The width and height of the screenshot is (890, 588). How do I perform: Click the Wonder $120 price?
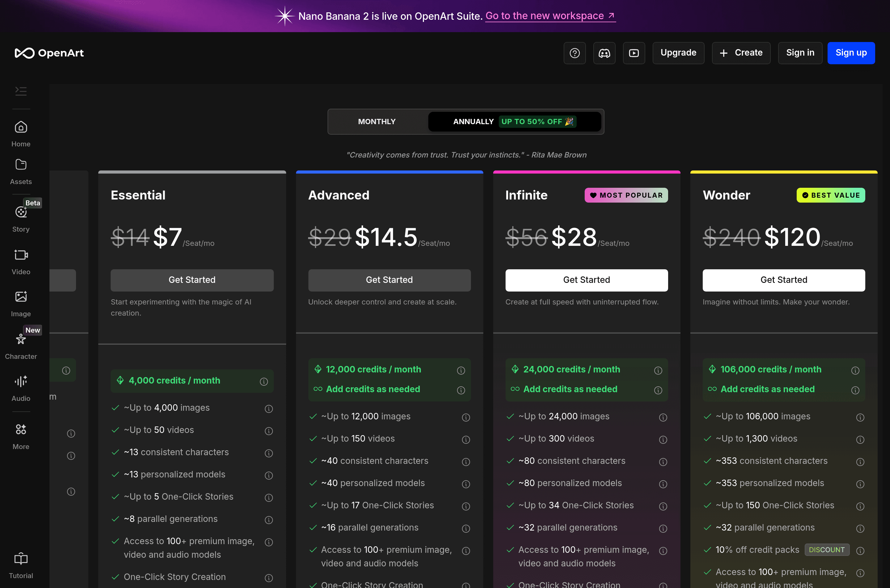point(792,237)
